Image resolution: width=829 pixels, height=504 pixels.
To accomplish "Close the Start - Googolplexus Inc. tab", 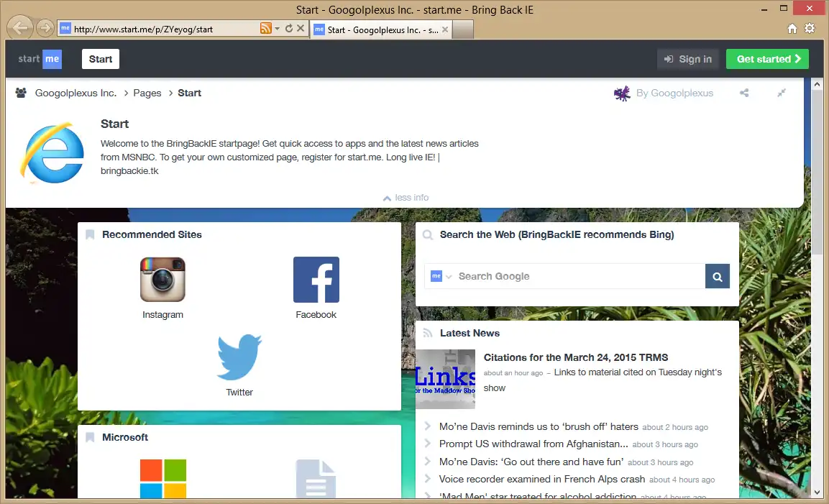I will coord(445,29).
